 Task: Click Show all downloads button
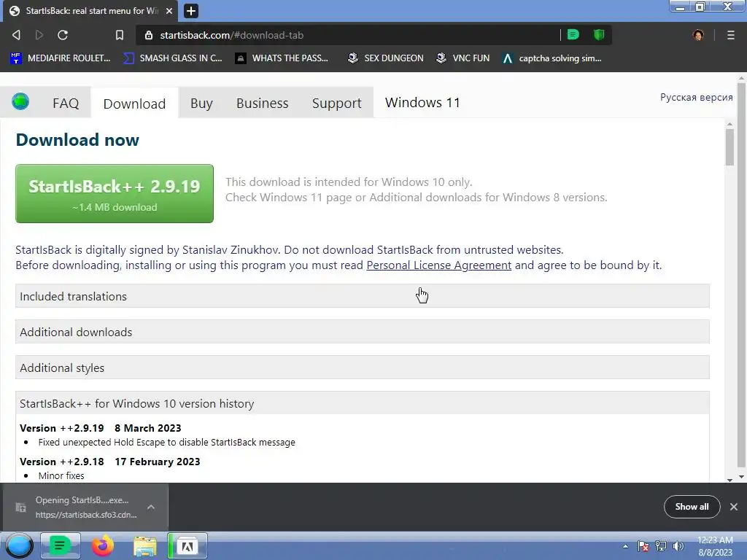point(692,507)
